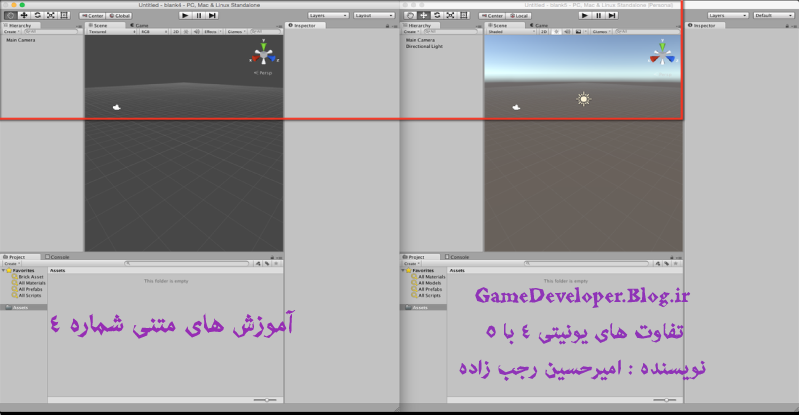
Task: Open the Console tab in the right window
Action: point(457,257)
